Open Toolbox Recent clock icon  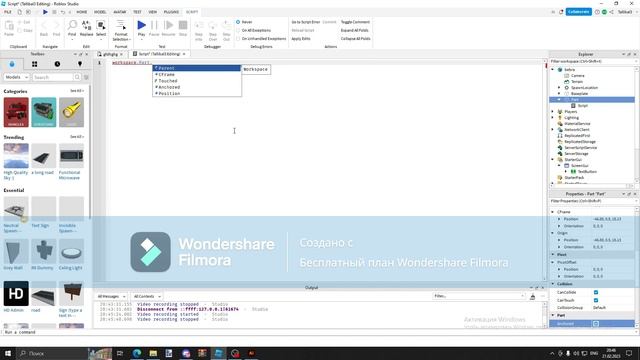click(x=57, y=64)
